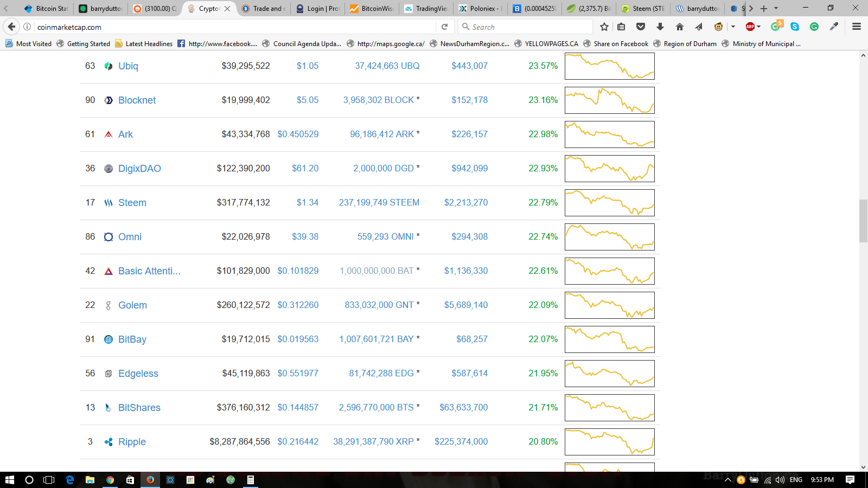Click the BitShares coin logo icon
Viewport: 868px width, 488px height.
click(x=108, y=408)
